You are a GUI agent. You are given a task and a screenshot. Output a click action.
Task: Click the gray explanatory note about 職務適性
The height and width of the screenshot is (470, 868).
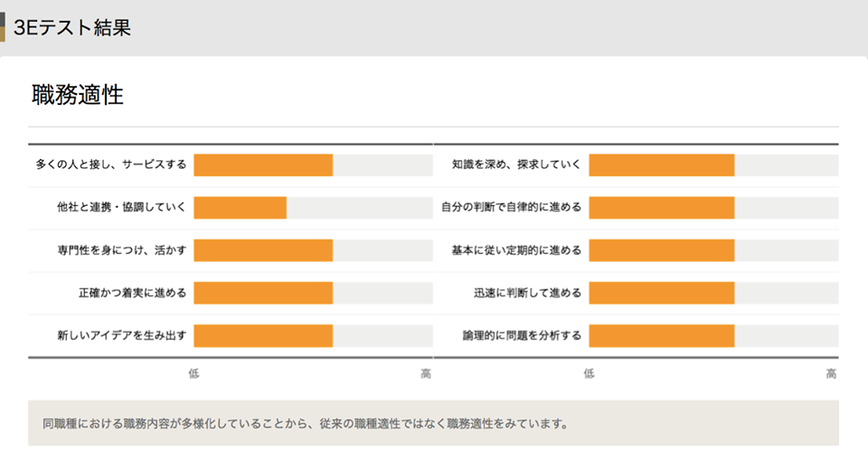[306, 423]
